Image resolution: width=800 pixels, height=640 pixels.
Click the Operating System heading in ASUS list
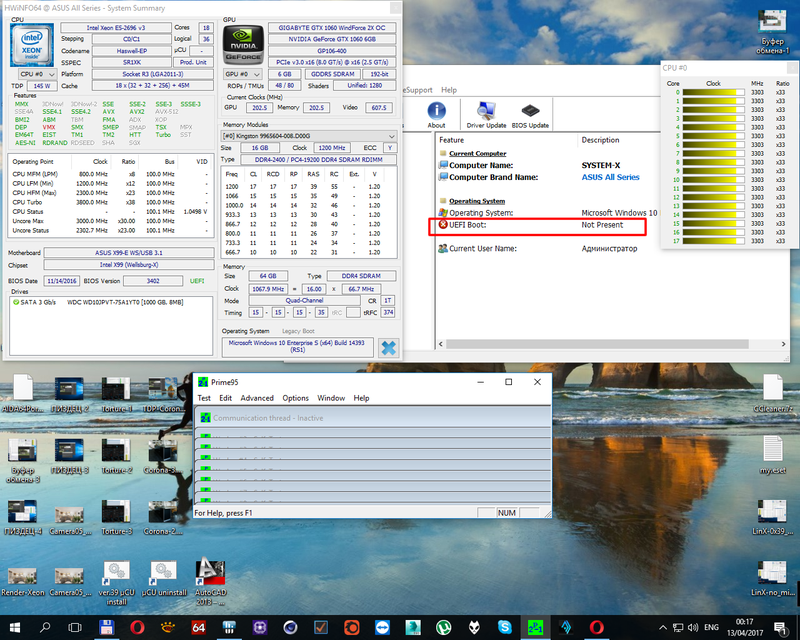(x=477, y=201)
